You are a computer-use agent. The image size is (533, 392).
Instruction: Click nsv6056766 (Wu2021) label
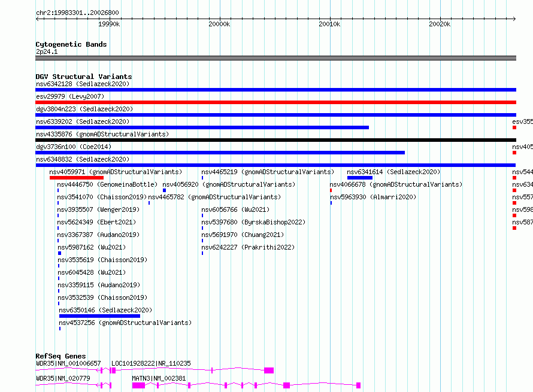(x=235, y=209)
